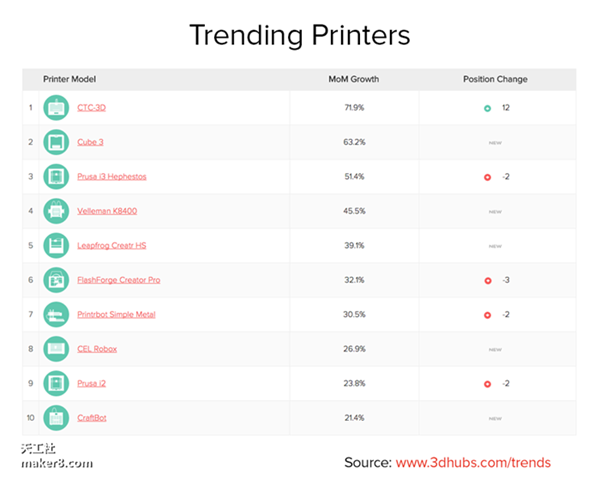Click the CraftBot printer icon

click(56, 418)
